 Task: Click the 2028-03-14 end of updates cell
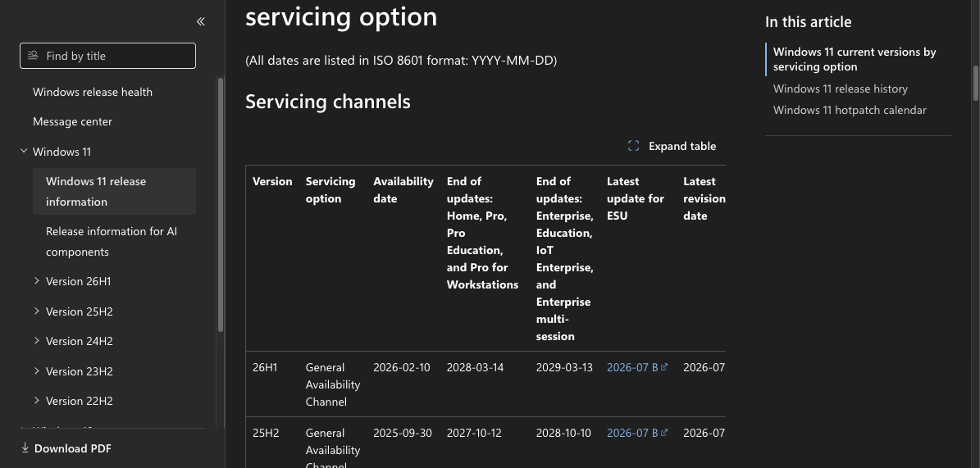point(475,367)
